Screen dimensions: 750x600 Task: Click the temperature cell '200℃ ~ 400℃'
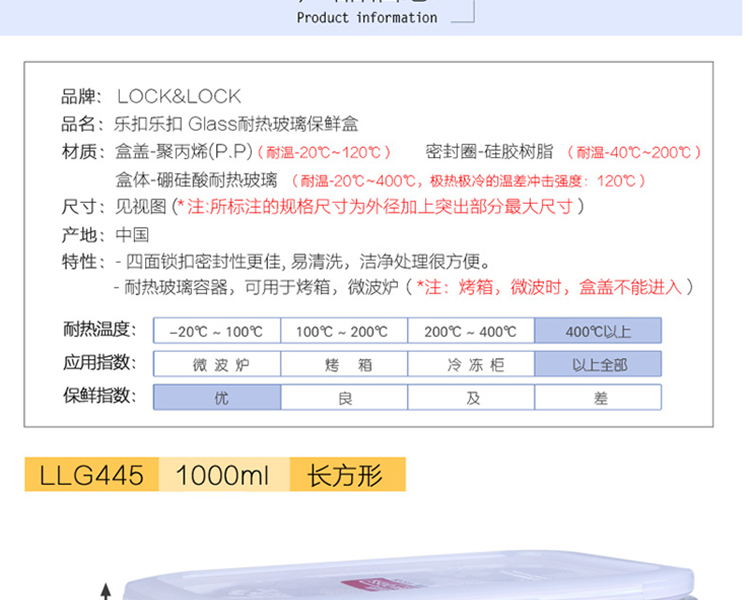(x=471, y=331)
